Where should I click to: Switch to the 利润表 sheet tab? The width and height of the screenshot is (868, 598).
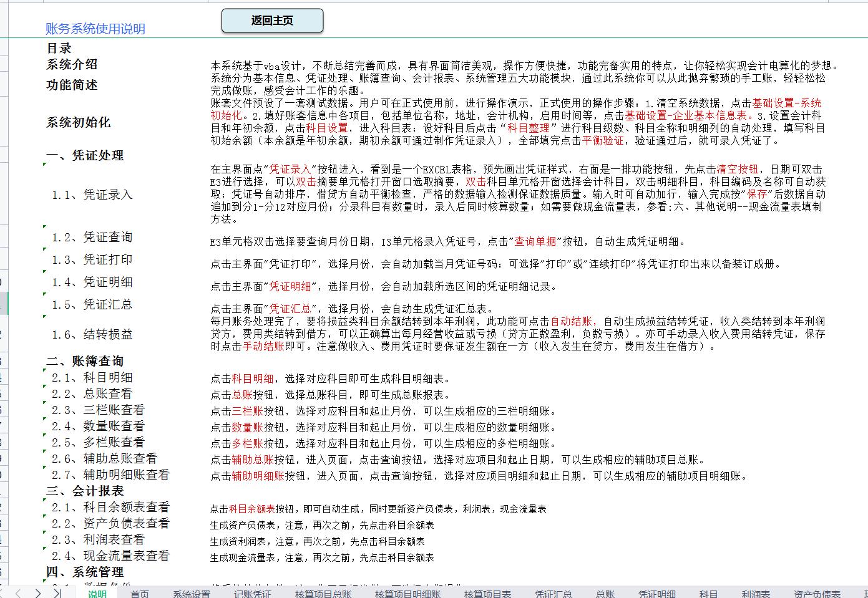[x=756, y=593]
